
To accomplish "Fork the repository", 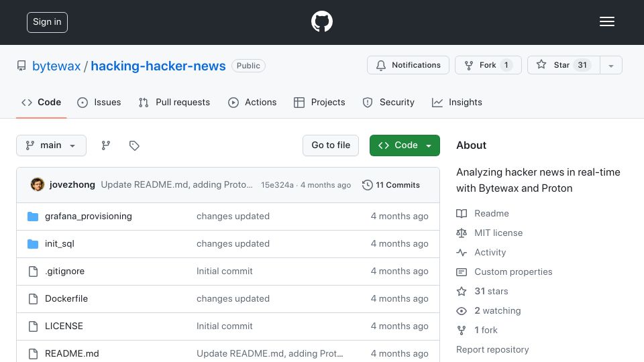I will point(488,65).
